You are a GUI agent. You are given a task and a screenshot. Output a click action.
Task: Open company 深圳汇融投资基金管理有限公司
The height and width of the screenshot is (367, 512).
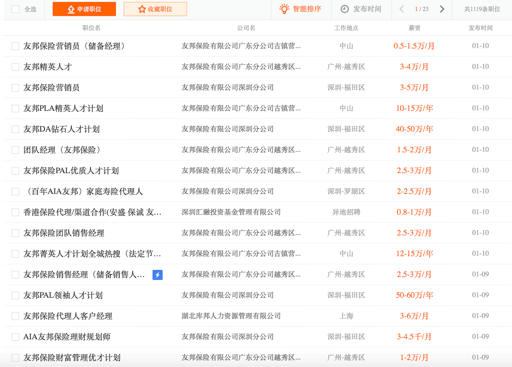231,212
